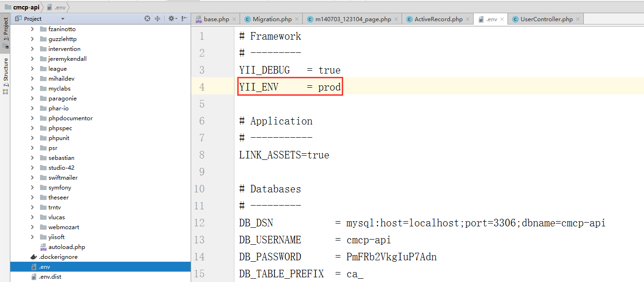
Task: Click the DB_USERNAME = cmcp-api line
Action: click(315, 240)
